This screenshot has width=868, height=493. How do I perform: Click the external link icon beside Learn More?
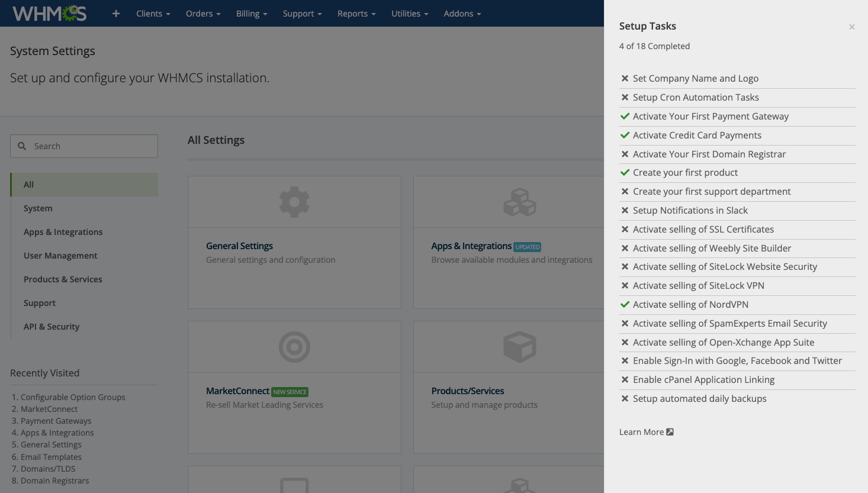[670, 431]
